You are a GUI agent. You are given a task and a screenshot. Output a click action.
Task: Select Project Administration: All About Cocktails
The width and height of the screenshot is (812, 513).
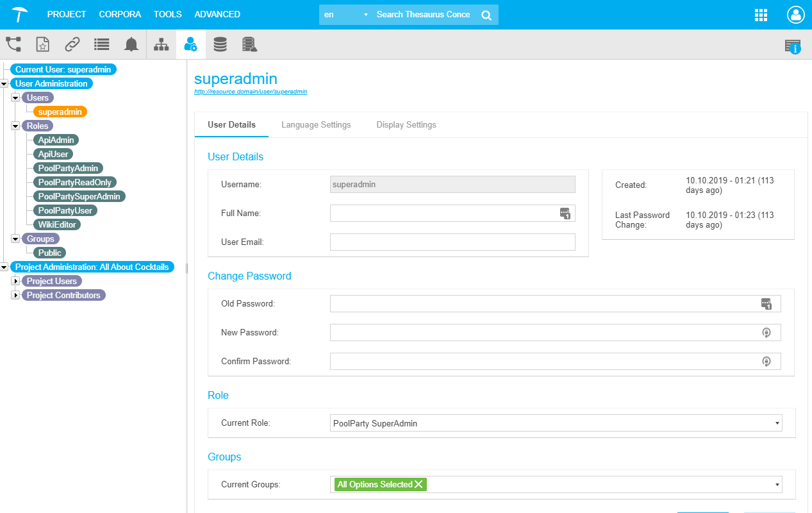(92, 267)
